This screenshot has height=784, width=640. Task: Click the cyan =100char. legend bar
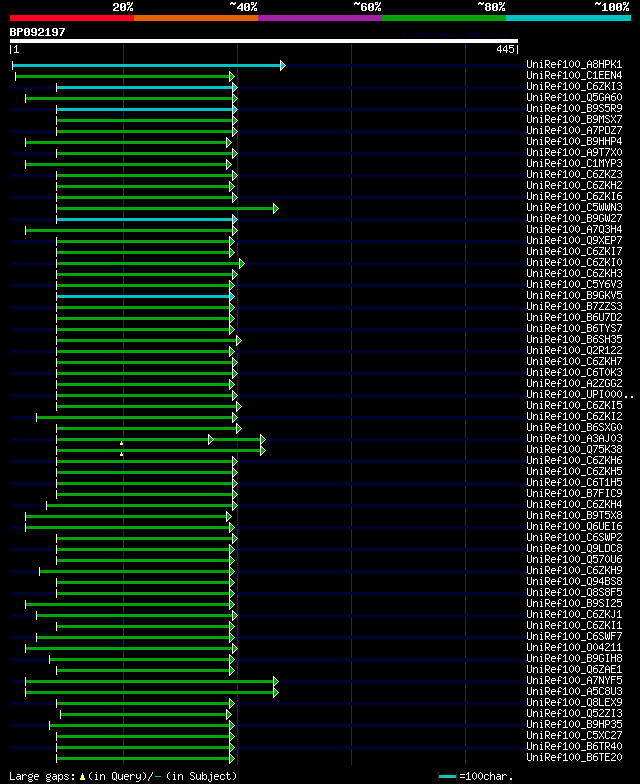[x=447, y=776]
